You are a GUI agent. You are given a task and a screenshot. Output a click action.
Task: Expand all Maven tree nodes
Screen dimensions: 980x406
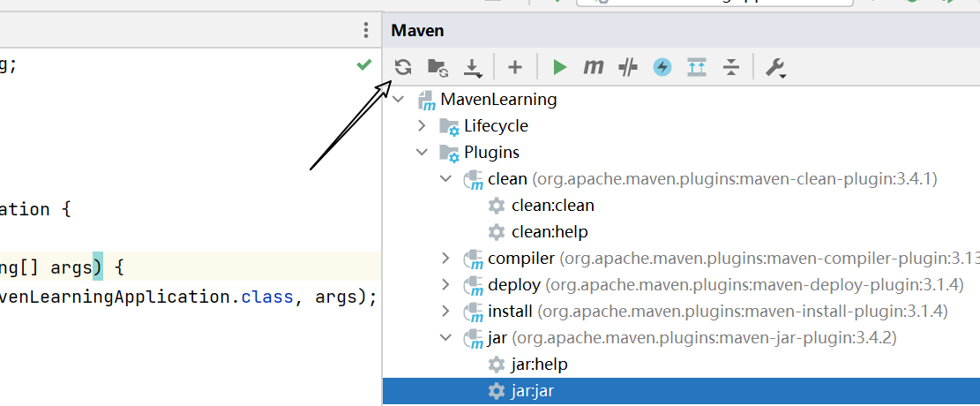(x=696, y=67)
